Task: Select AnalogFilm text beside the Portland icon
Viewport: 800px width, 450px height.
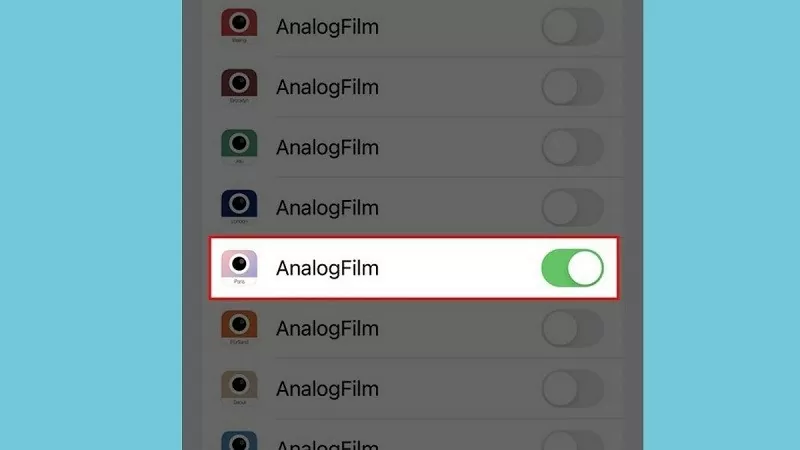Action: [327, 328]
